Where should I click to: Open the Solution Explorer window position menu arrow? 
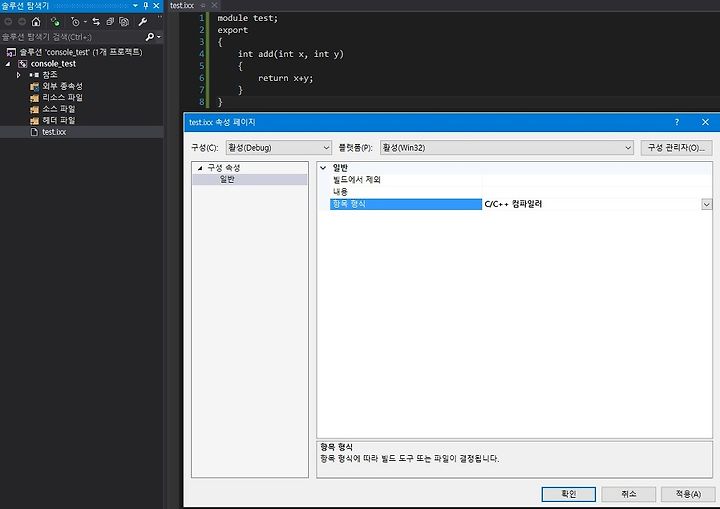click(x=135, y=6)
